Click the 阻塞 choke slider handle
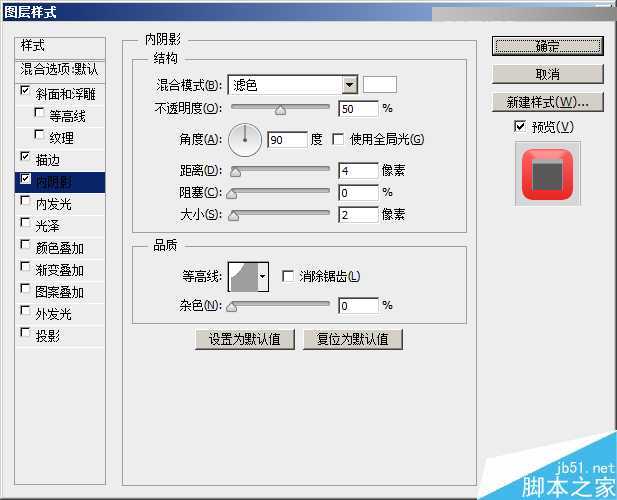 tap(232, 194)
